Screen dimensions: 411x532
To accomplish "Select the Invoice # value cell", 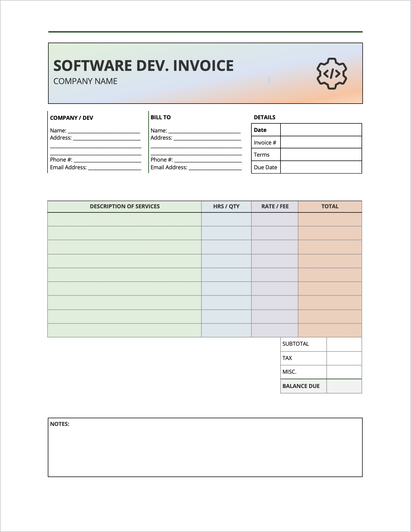I will [x=321, y=142].
